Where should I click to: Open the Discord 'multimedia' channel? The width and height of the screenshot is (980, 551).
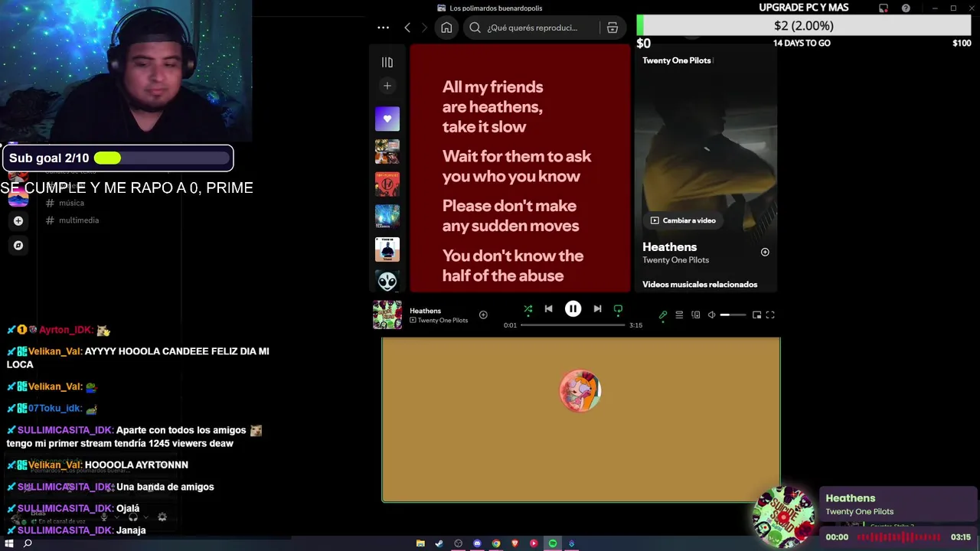pyautogui.click(x=78, y=220)
